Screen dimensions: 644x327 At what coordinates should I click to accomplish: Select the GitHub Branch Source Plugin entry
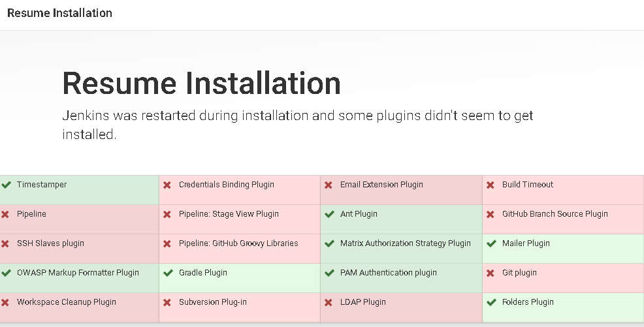pyautogui.click(x=555, y=214)
